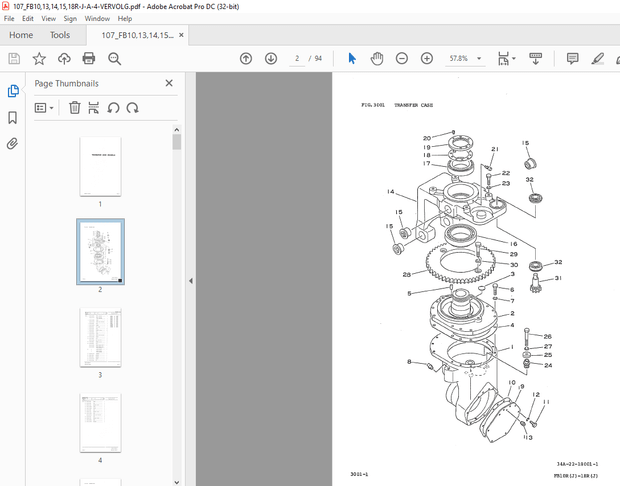Open the Edit menu
Screen dimensions: 620x486
28,19
